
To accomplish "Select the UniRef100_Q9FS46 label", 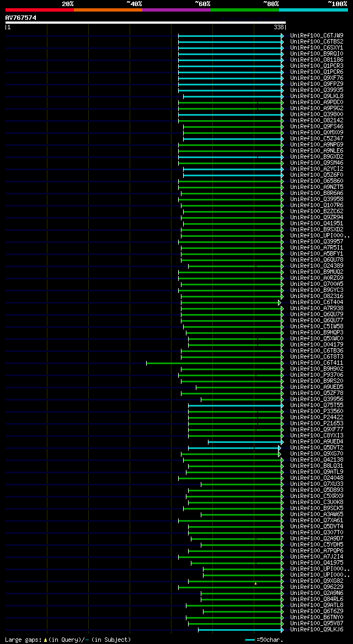I will pyautogui.click(x=317, y=127).
